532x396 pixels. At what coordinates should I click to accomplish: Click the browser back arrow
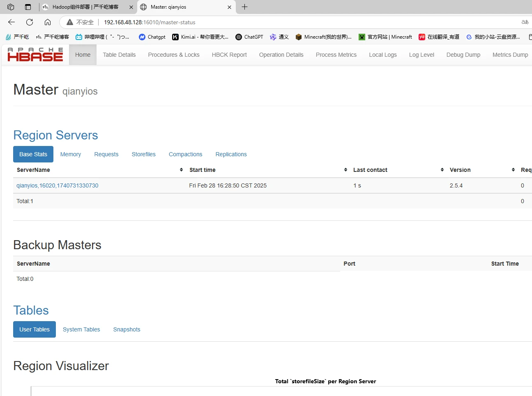[12, 22]
